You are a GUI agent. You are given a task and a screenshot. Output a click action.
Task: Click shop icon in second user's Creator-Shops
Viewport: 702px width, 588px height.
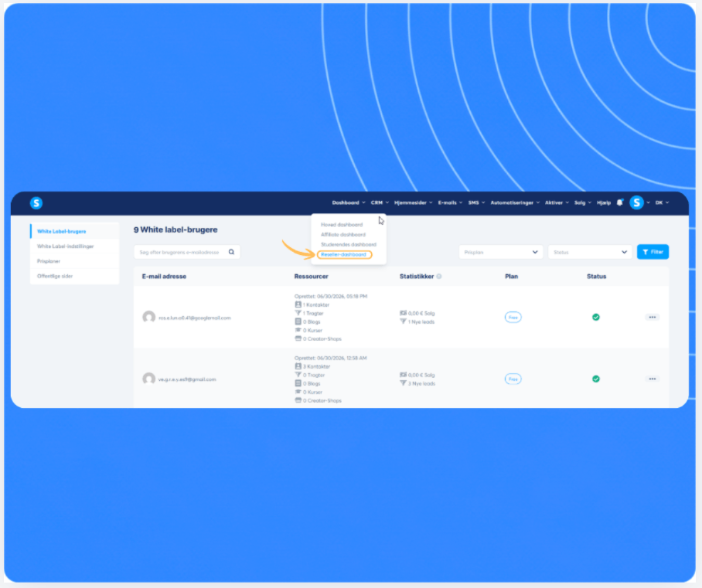tap(298, 400)
